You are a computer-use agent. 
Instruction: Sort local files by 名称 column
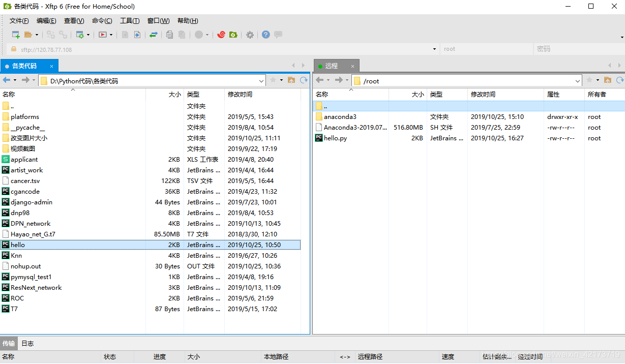point(73,95)
